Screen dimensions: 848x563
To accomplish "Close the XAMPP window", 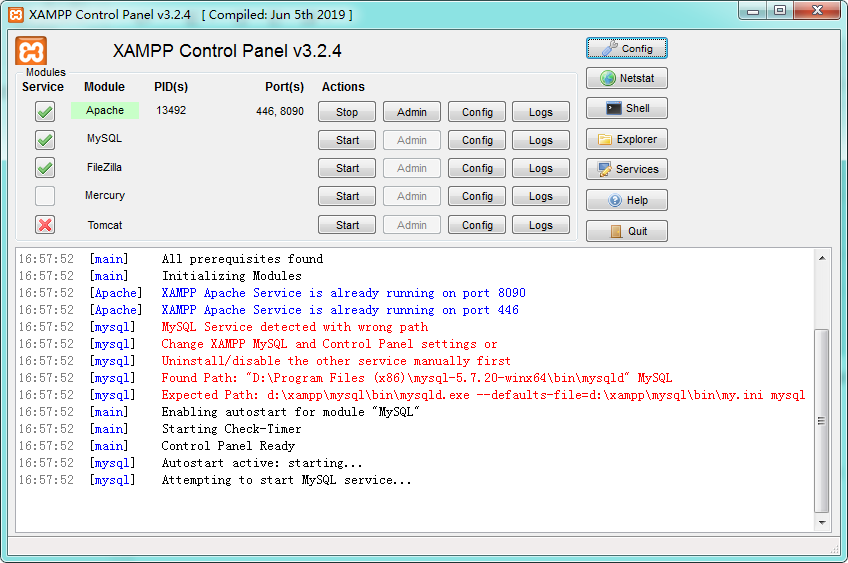I will coord(817,11).
